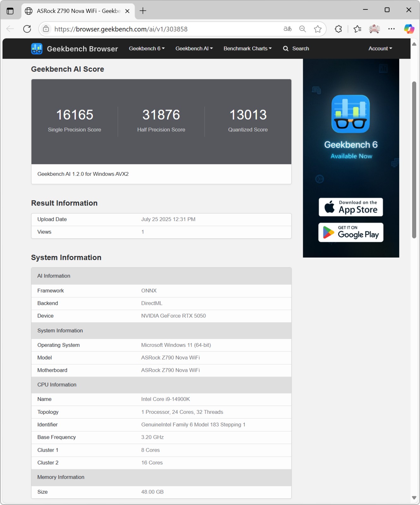
Task: Click the Model row ASRock Z790 value
Action: click(x=171, y=358)
